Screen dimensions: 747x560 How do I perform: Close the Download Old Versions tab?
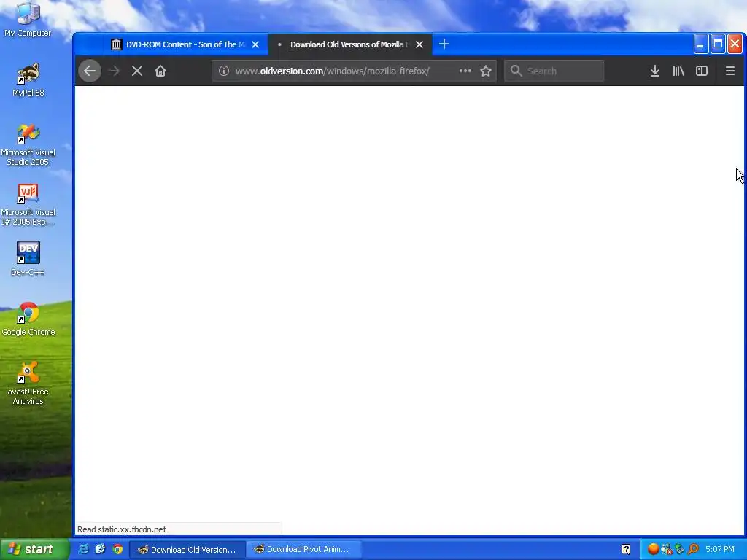coord(419,44)
